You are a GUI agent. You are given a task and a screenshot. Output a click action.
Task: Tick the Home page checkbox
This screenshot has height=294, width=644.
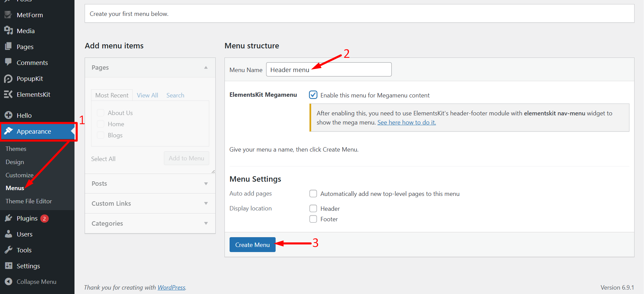click(x=101, y=124)
